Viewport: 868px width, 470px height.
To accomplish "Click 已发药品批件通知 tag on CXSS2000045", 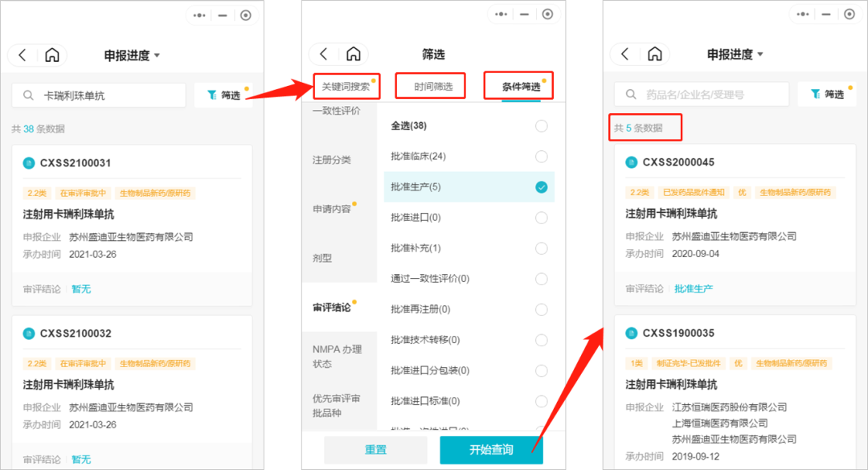I will 694,192.
